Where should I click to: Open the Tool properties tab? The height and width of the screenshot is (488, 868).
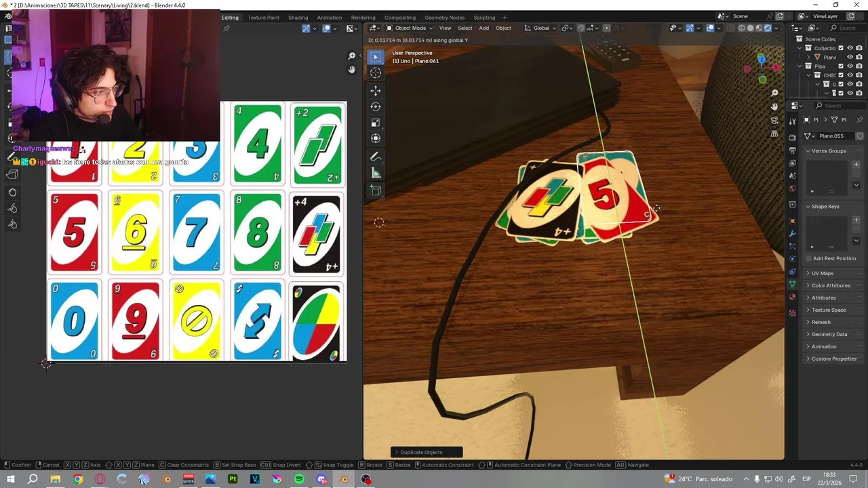pyautogui.click(x=792, y=121)
